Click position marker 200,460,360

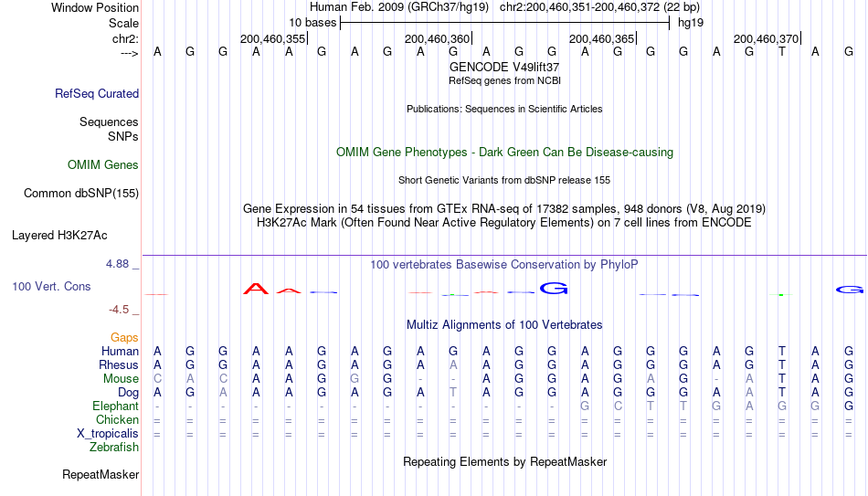(438, 38)
